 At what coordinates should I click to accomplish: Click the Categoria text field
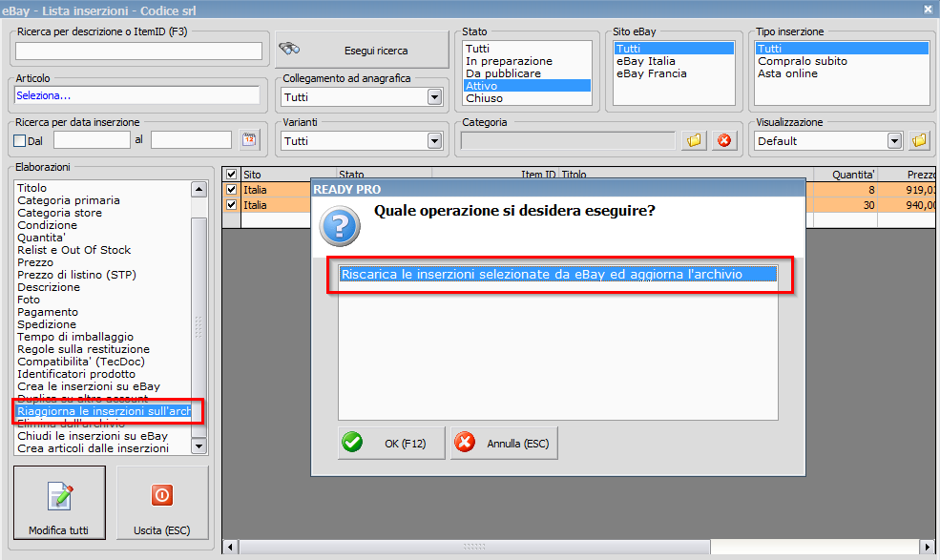(568, 141)
